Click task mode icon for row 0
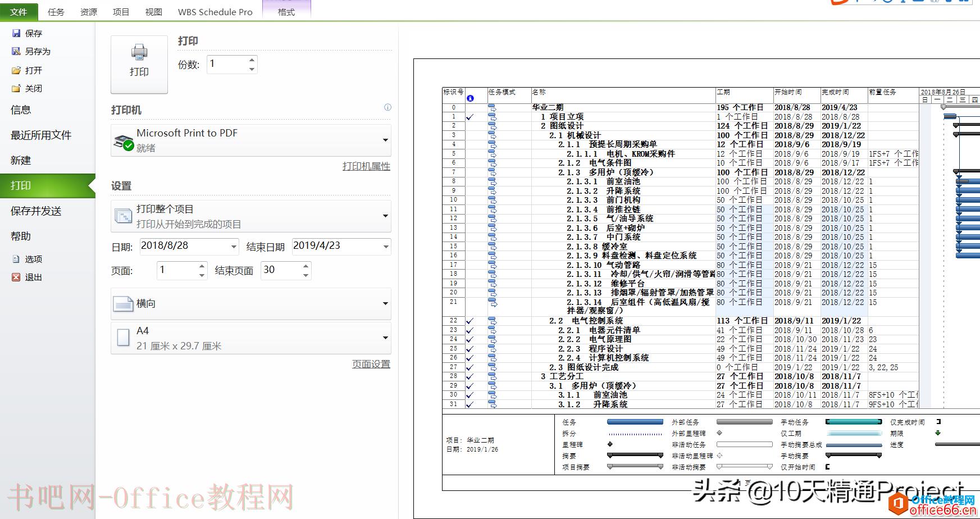The width and height of the screenshot is (980, 519). 493,107
